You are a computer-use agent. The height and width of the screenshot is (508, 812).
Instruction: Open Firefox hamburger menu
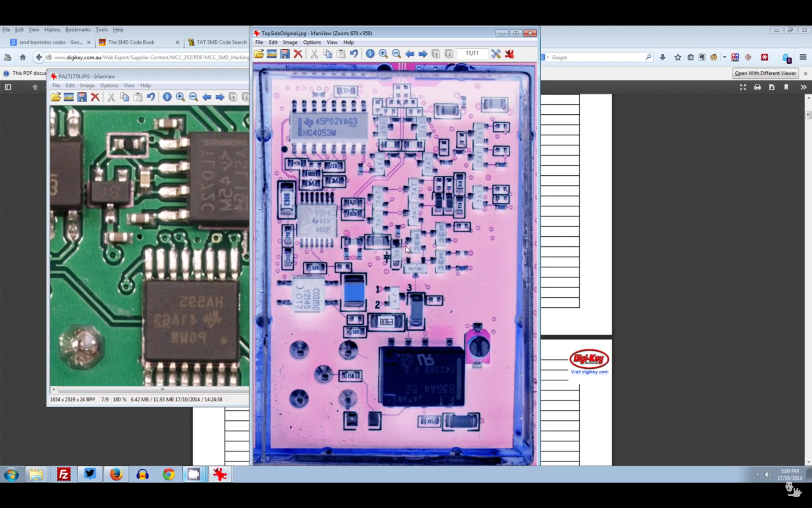[803, 57]
